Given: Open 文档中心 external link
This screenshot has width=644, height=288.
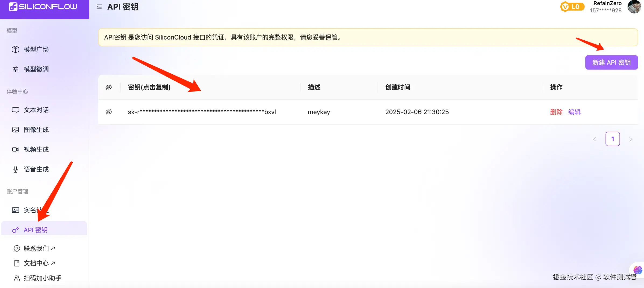Looking at the screenshot, I should point(39,263).
